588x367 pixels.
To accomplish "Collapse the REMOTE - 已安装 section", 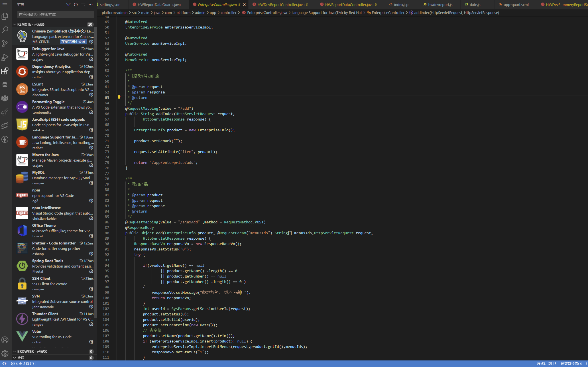I will pyautogui.click(x=15, y=24).
